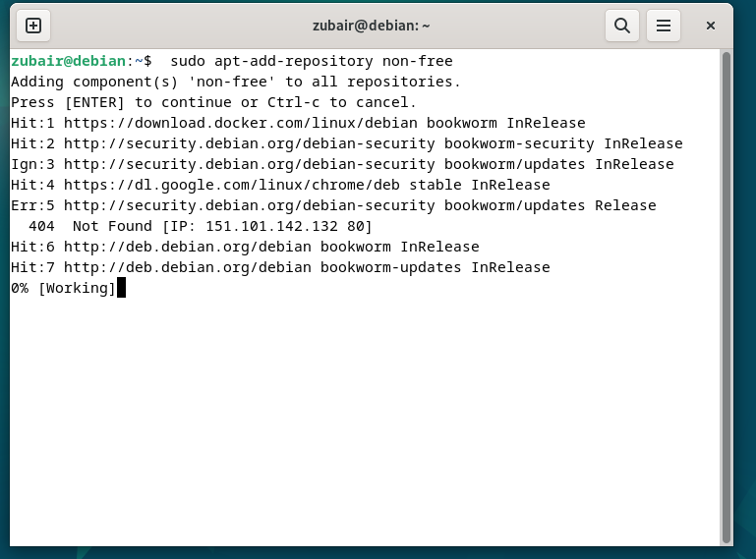The image size is (756, 559).
Task: Click the Hit:4 dl.google.com chrome line
Action: [280, 185]
